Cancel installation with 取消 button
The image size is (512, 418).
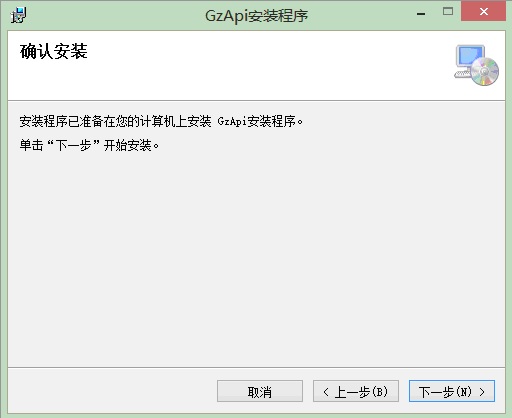[260, 391]
